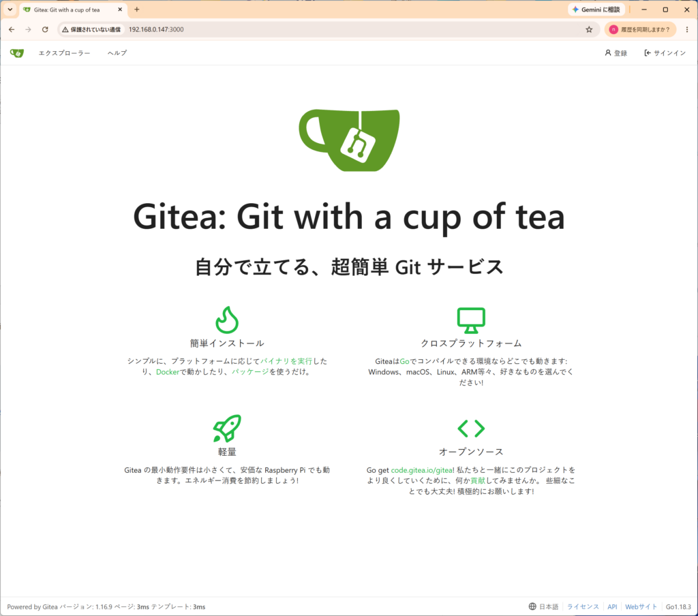Open the ヘルプ menu item
Image resolution: width=698 pixels, height=616 pixels.
click(117, 53)
